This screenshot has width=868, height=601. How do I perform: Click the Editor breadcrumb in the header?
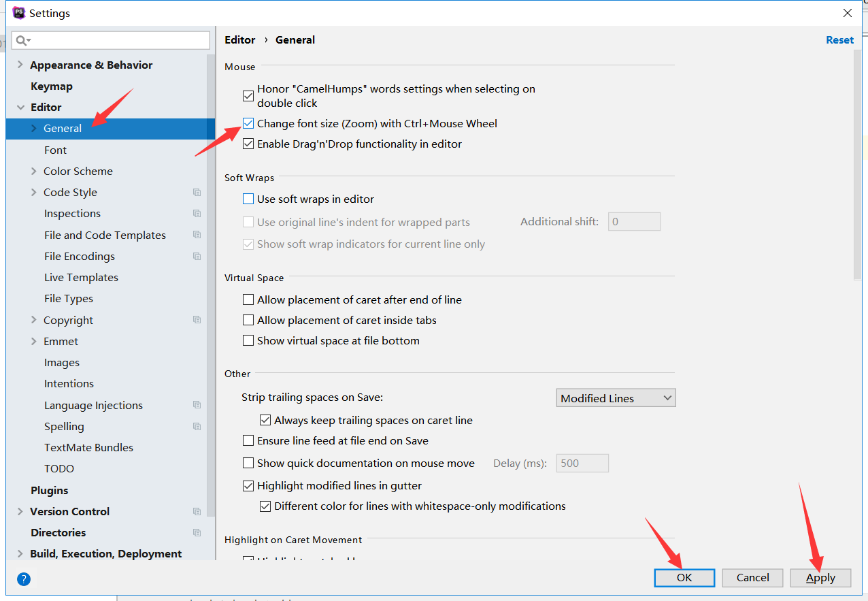pos(240,40)
